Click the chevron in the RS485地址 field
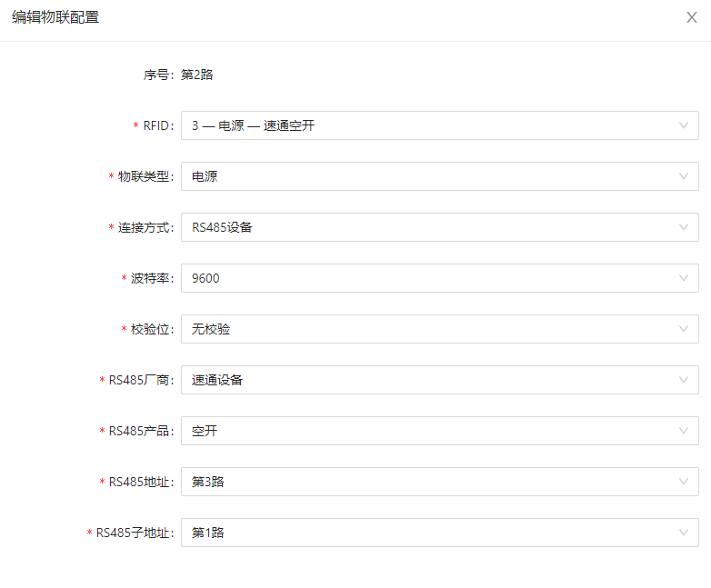This screenshot has width=711, height=588. (684, 482)
